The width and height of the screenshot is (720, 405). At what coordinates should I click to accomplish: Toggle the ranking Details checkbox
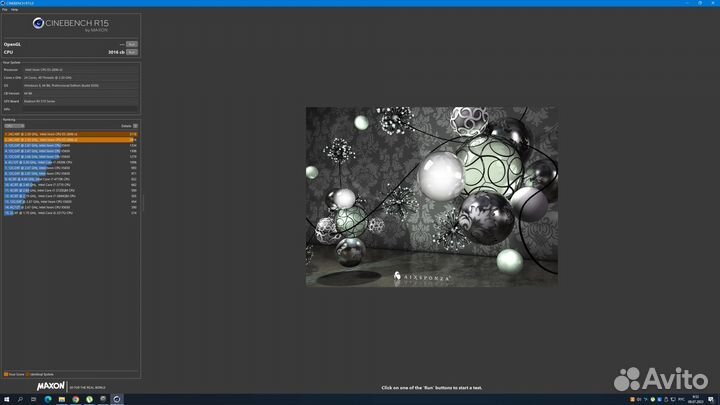click(135, 125)
